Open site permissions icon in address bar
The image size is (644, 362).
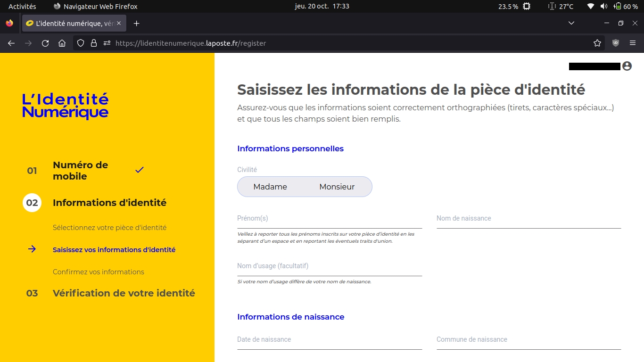click(107, 43)
